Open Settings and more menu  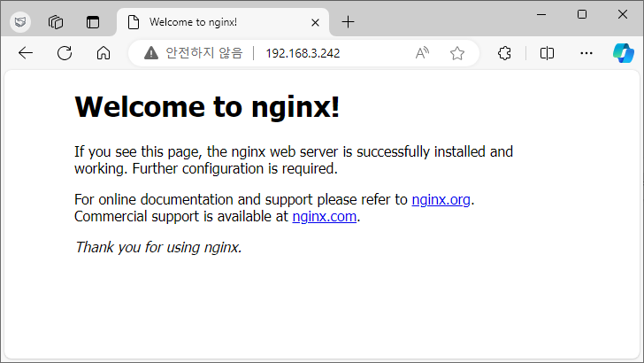pos(586,53)
